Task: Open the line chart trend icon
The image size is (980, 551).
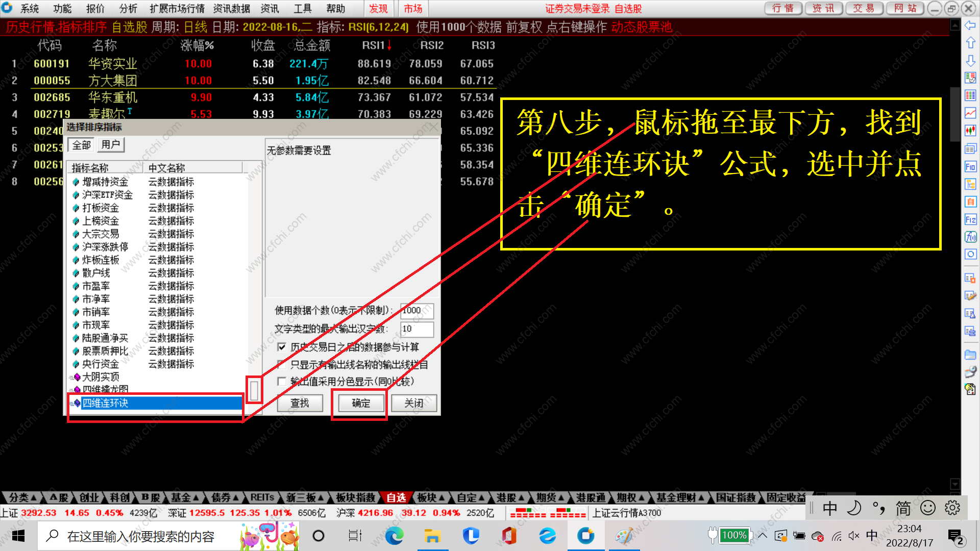Action: point(970,113)
